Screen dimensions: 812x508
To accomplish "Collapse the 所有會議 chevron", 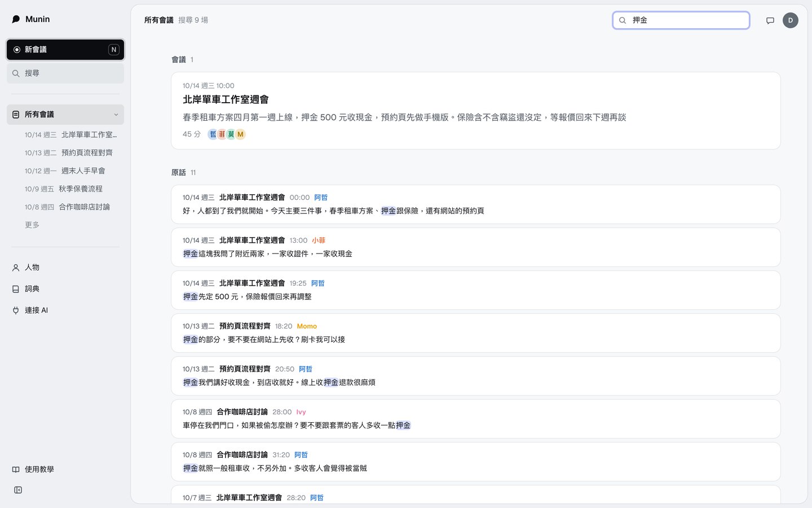I will point(116,115).
